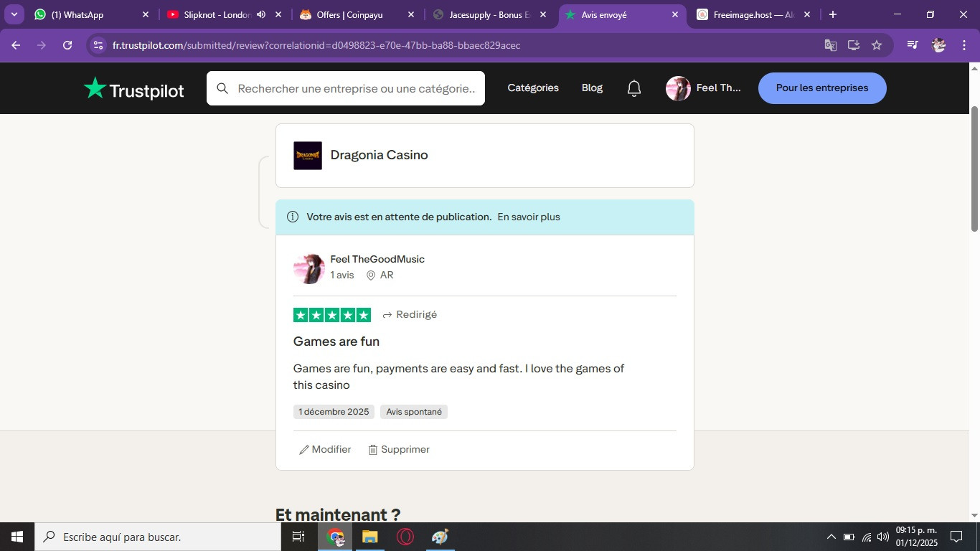
Task: Open the Wi-Fi network icon
Action: click(x=866, y=537)
